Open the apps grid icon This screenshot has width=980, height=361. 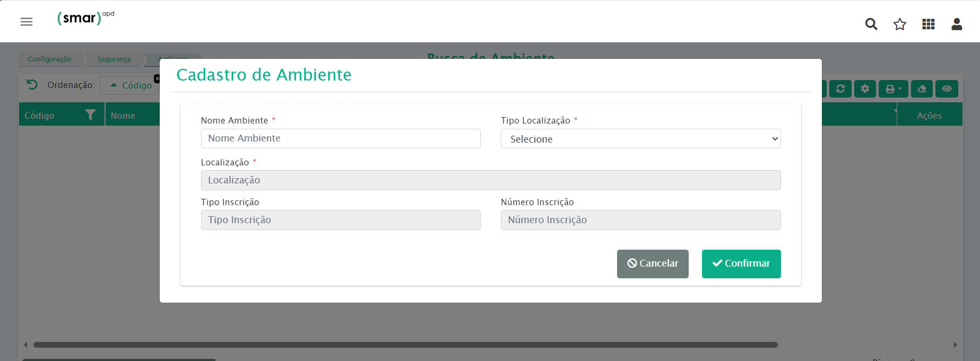(x=928, y=24)
